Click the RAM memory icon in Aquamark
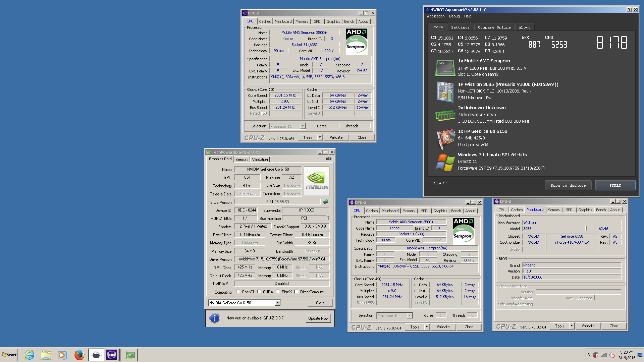The height and width of the screenshot is (362, 644). pyautogui.click(x=445, y=116)
